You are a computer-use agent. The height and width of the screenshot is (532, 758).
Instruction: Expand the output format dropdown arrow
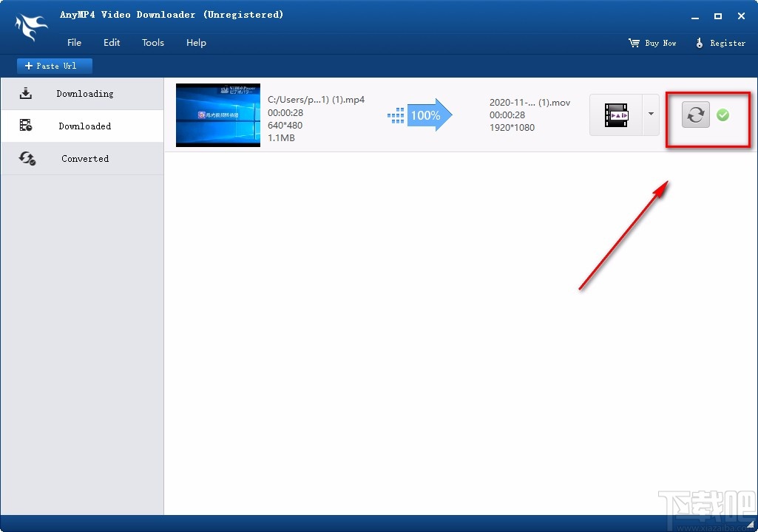(x=651, y=115)
